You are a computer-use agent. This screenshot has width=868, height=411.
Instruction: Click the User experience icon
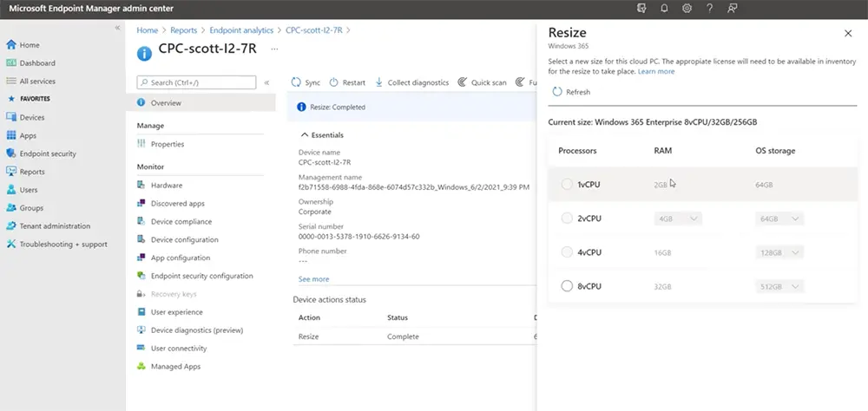[141, 312]
